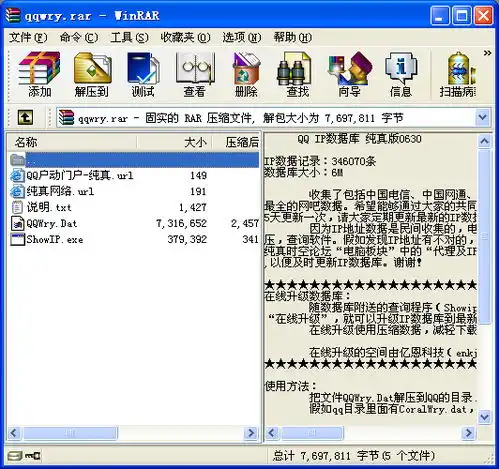Viewport: 499px width, 469px height.
Task: Click the key password icon in status bar
Action: (33, 456)
